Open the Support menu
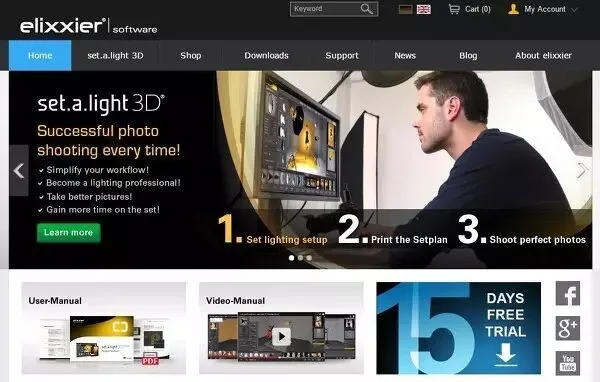 342,56
